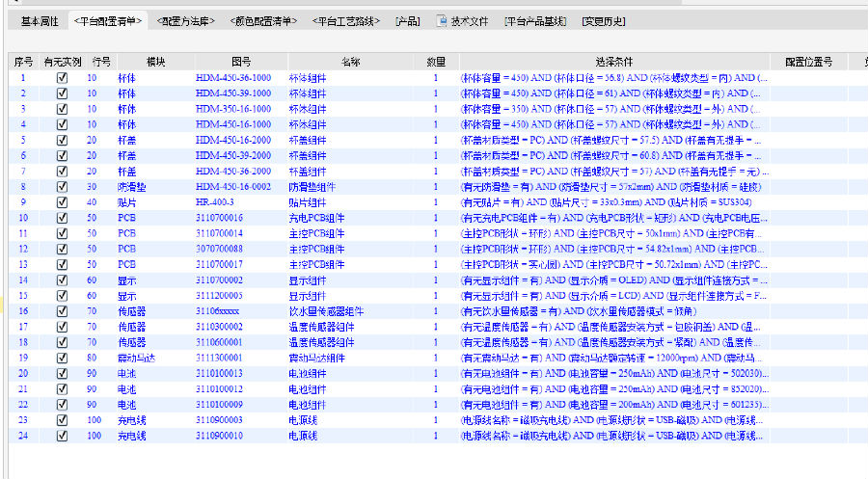Click the 防滑垫组件 name cell

[312, 187]
